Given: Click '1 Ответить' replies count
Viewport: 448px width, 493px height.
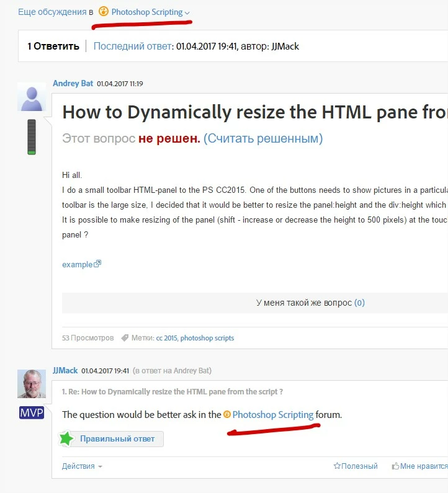Looking at the screenshot, I should pyautogui.click(x=53, y=47).
